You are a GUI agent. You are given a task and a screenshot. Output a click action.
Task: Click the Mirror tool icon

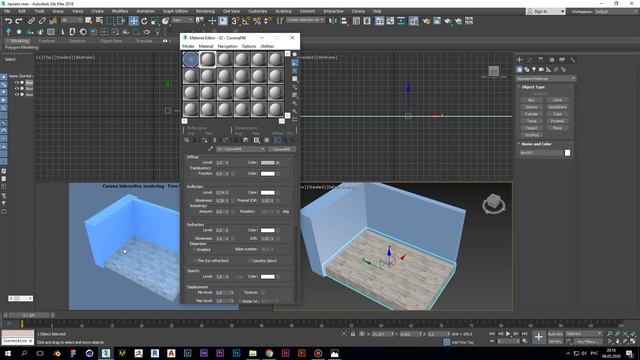[333, 21]
